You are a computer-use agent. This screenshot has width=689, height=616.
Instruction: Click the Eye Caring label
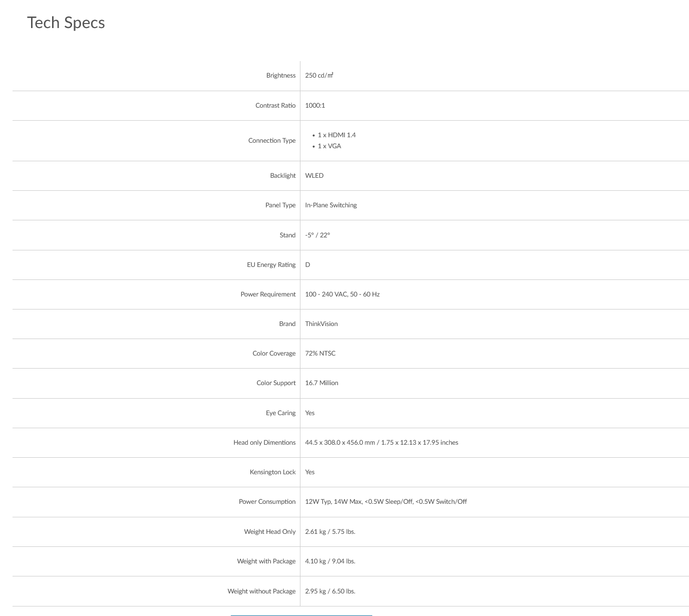(280, 413)
